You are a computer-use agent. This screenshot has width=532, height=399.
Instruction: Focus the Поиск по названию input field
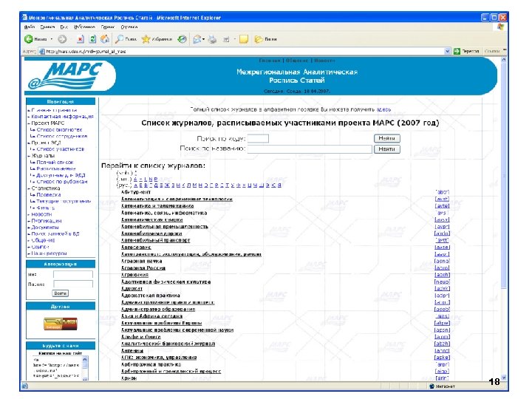[x=310, y=149]
